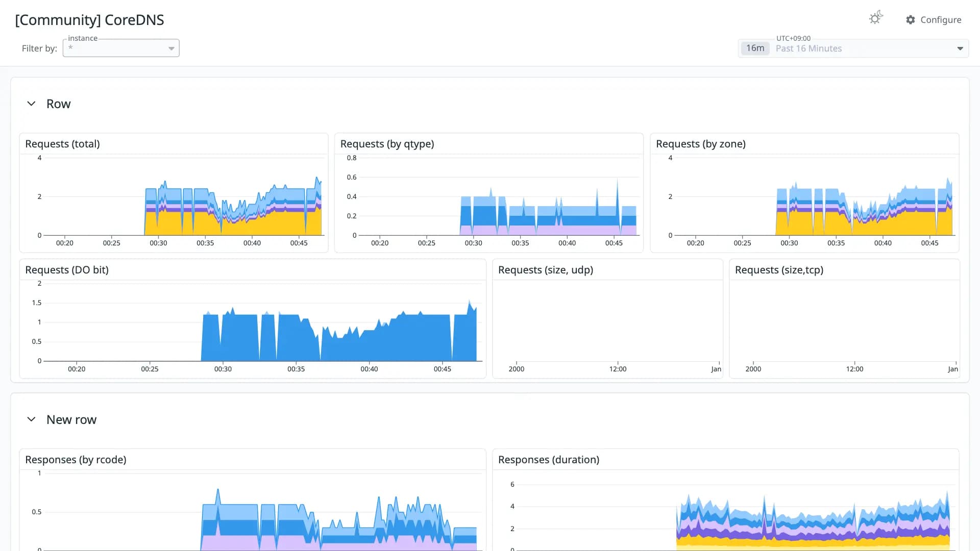Screen dimensions: 980x551
Task: Open the Configure settings
Action: point(934,20)
